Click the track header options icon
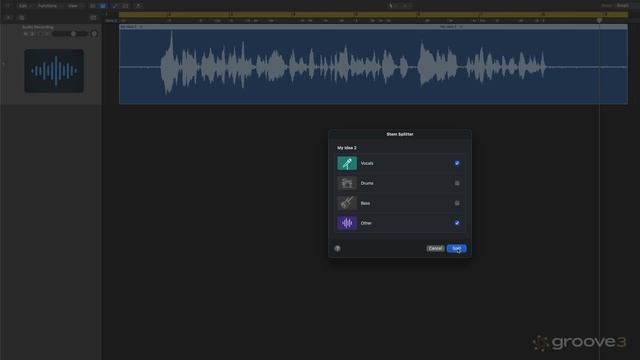The width and height of the screenshot is (640, 360). (x=93, y=18)
